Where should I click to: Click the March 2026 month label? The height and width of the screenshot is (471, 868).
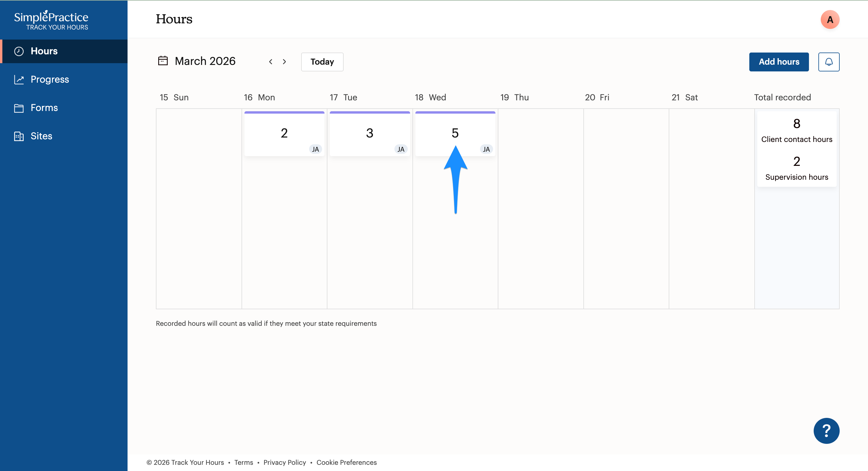click(x=205, y=61)
